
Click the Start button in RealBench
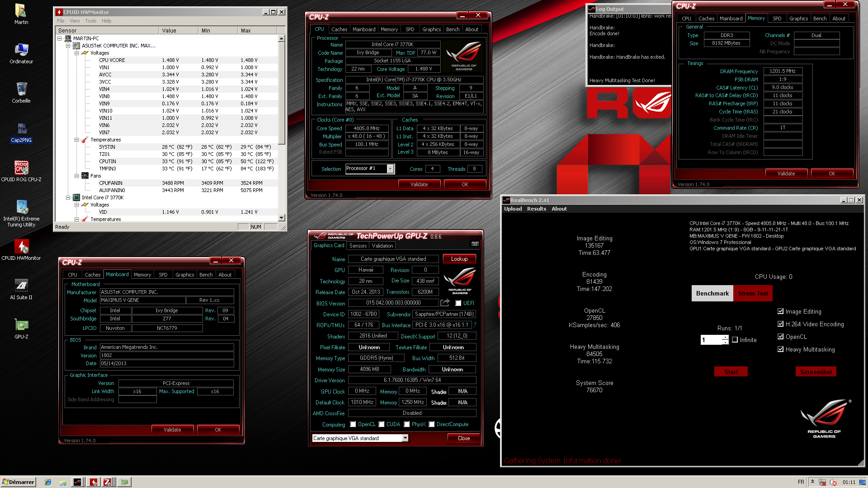point(731,372)
